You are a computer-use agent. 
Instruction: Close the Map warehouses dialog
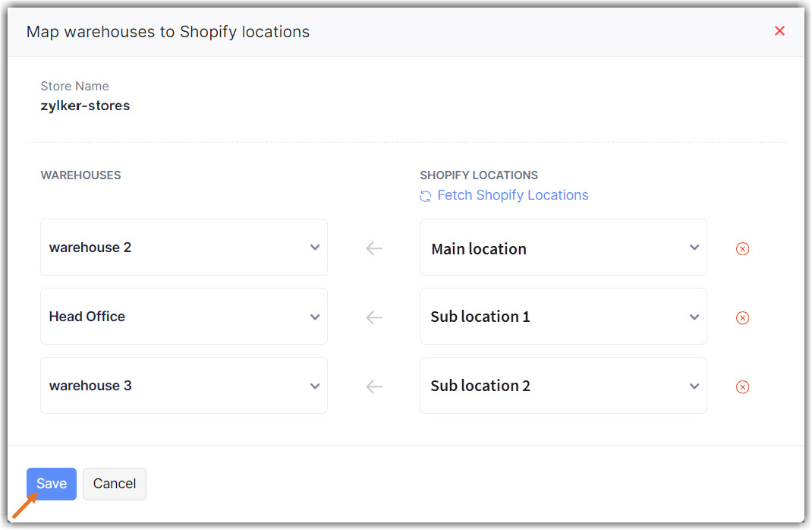[779, 31]
